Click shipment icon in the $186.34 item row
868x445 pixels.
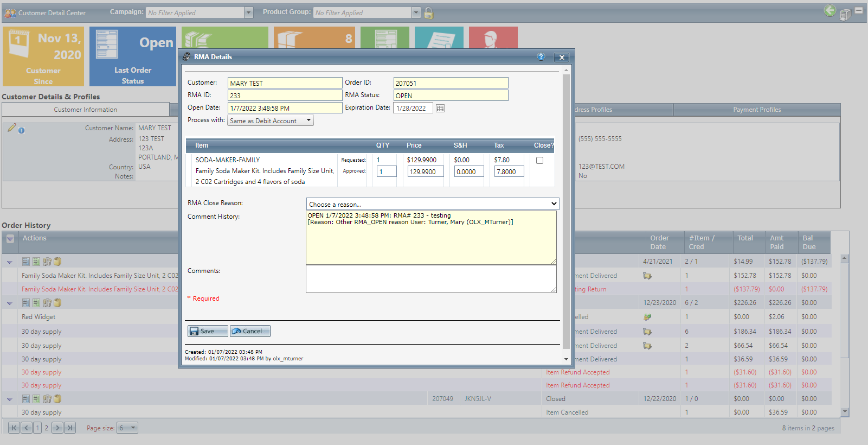647,332
